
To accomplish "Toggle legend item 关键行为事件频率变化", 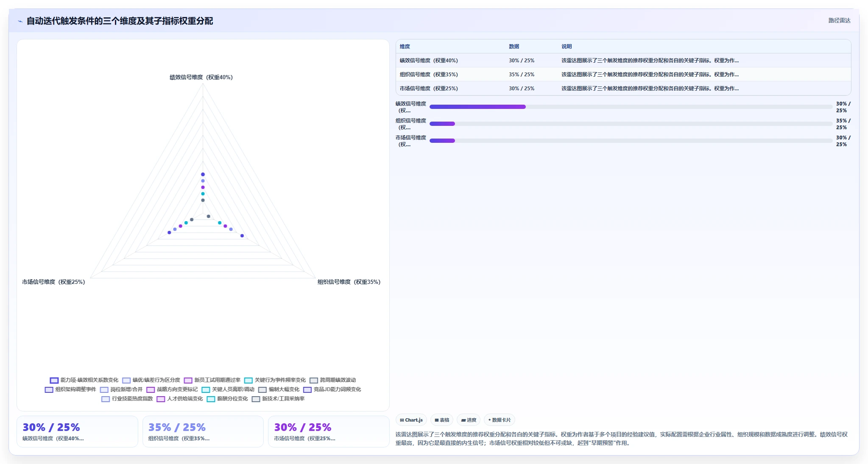I will 275,380.
